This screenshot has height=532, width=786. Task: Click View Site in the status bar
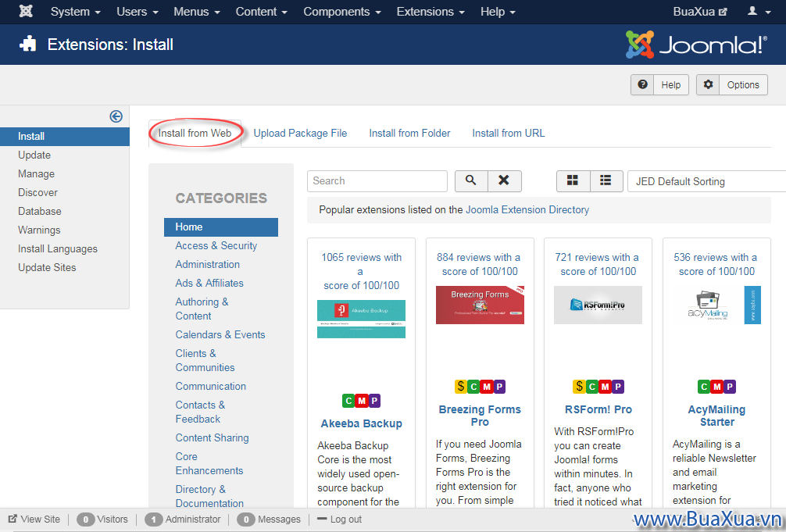[34, 520]
